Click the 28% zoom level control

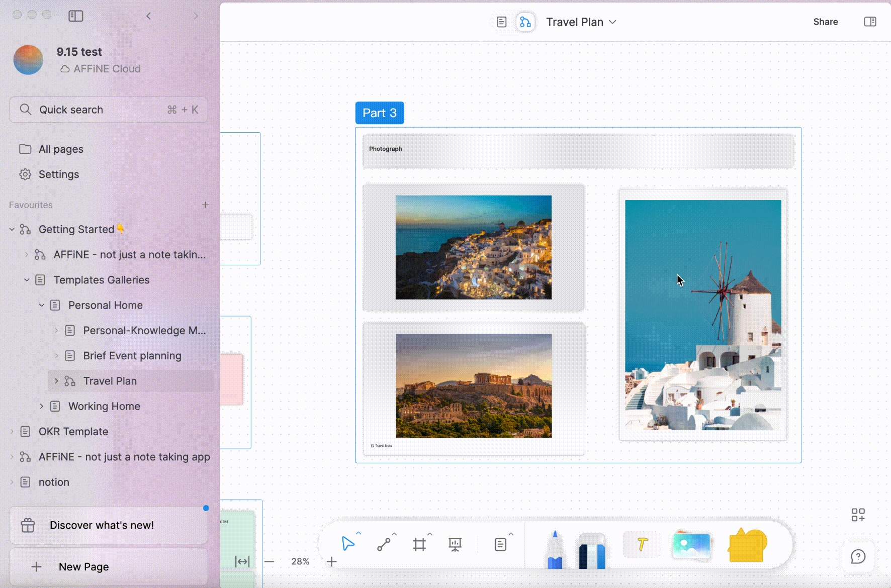click(x=300, y=561)
